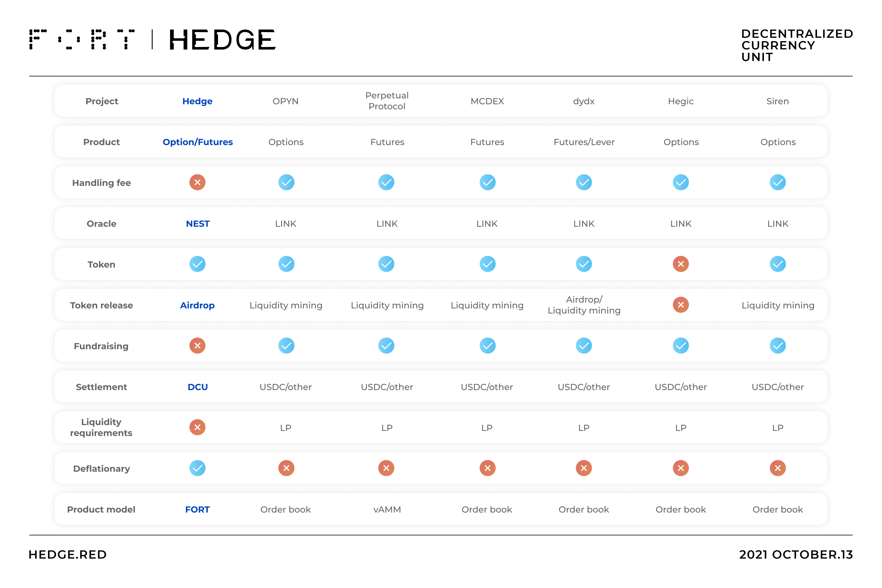This screenshot has height=588, width=882.
Task: Click the OPYN Deflationary red X icon
Action: point(286,468)
